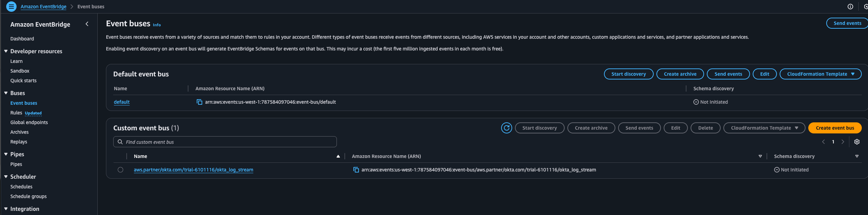868x215 pixels.
Task: Go to next page of custom buses
Action: [842, 142]
